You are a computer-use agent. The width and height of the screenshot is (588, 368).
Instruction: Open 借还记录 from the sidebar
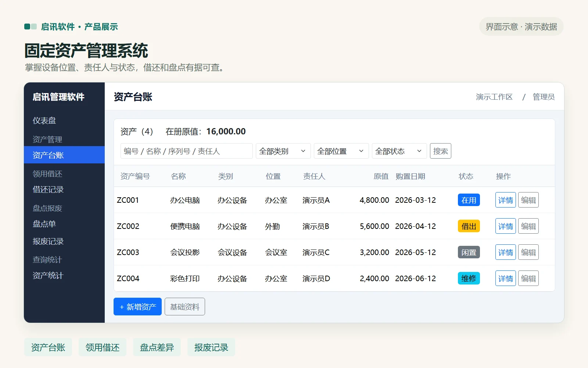[64, 189]
